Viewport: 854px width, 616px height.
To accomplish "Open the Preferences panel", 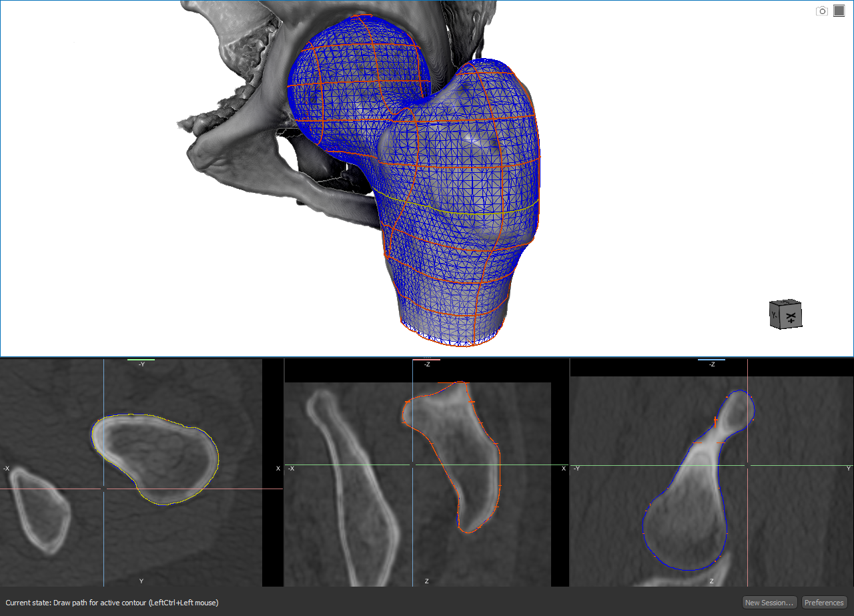I will click(x=824, y=602).
